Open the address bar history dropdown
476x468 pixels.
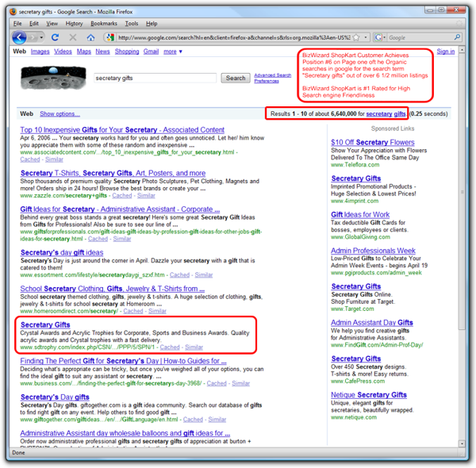(x=366, y=37)
